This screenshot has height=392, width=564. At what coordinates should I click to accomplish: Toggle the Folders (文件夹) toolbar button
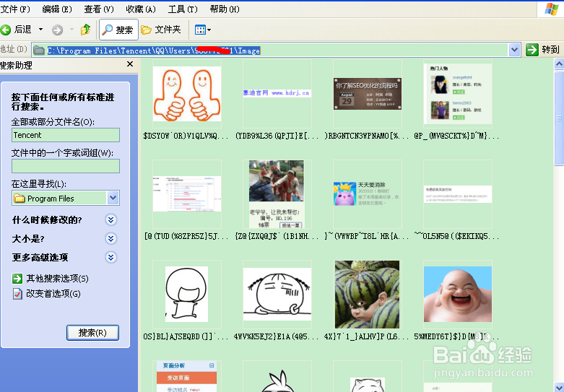coord(161,30)
